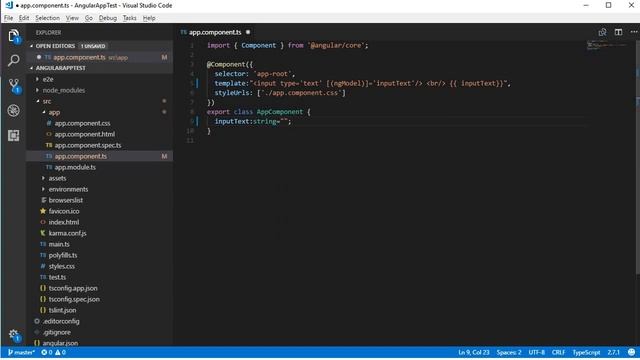Open tsconfig.app.json file
The image size is (640, 360).
coord(100,289)
